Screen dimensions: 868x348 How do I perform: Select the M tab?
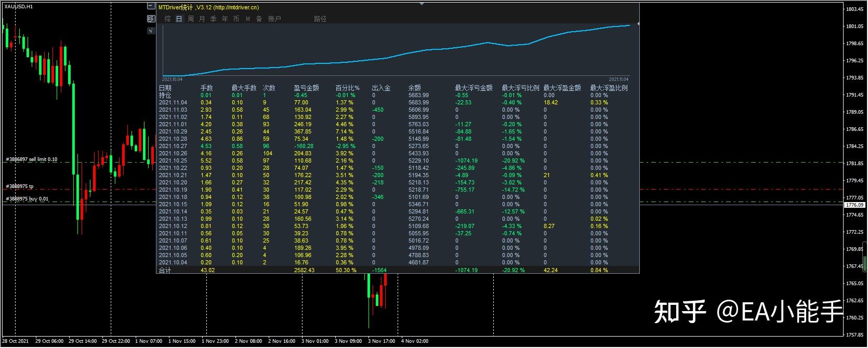point(247,19)
